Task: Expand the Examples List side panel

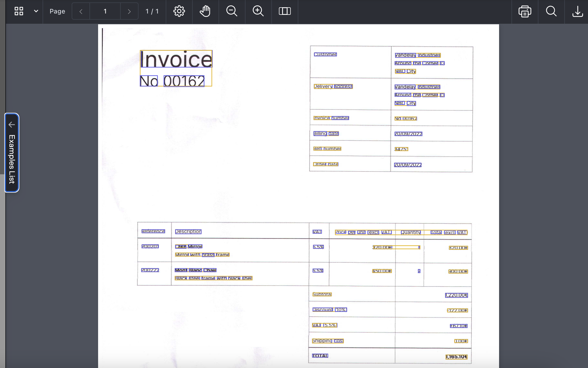Action: click(12, 153)
